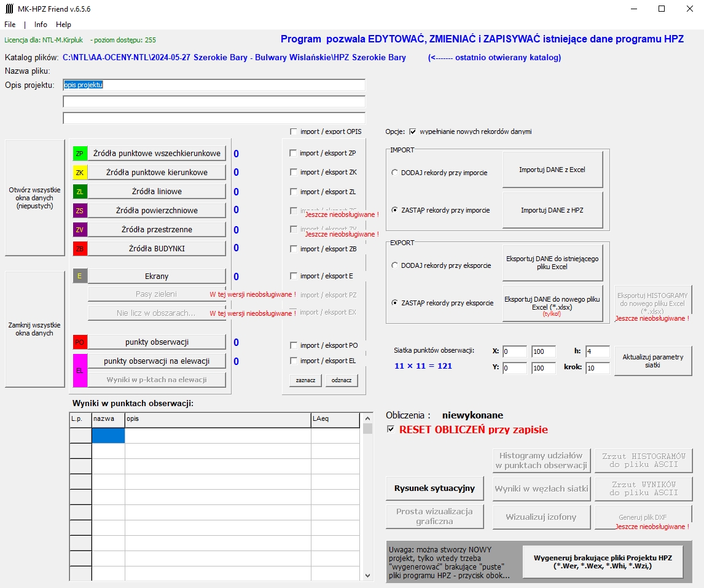Screen dimensions: 704x588
Task: Click the krok grid step field
Action: [597, 368]
